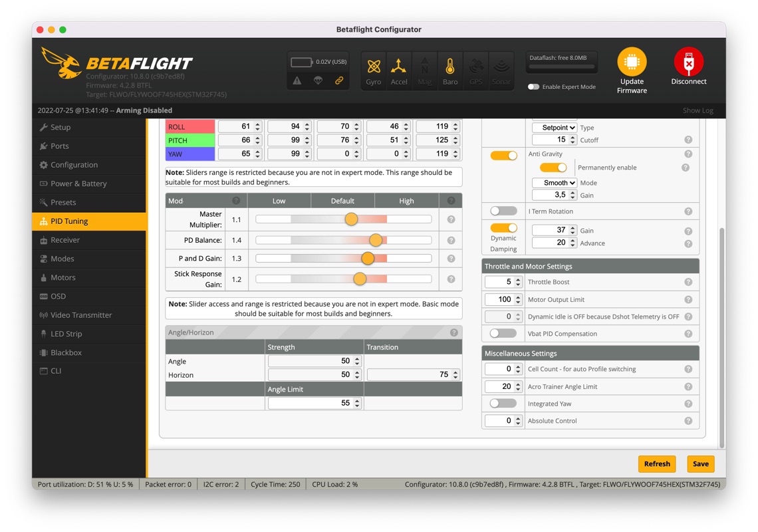Click the Angle Strength input field

(x=315, y=361)
